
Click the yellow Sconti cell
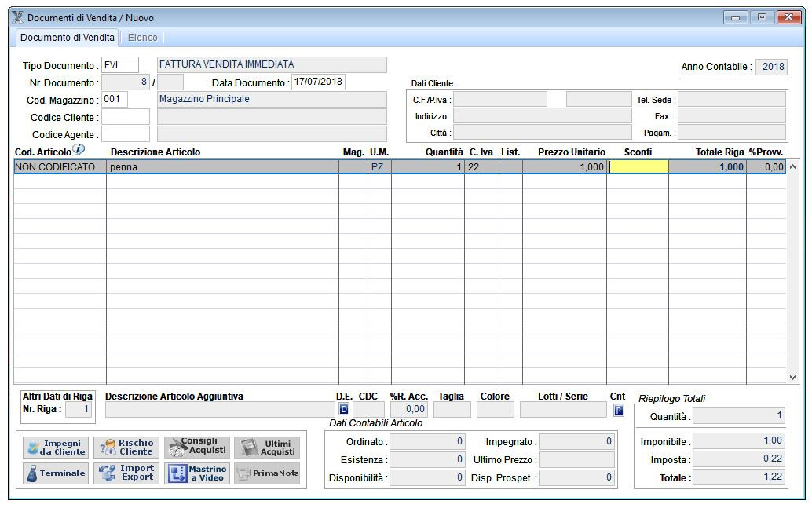tap(638, 166)
